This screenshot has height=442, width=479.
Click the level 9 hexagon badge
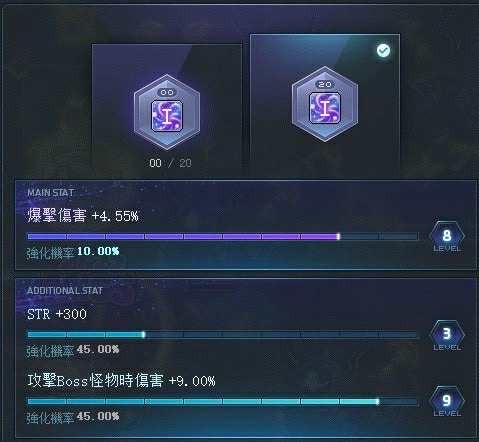tap(447, 400)
